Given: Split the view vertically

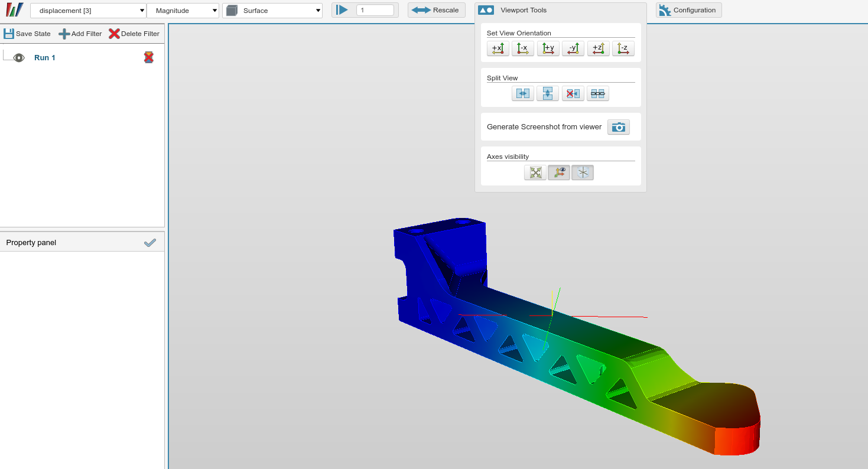Looking at the screenshot, I should click(548, 93).
